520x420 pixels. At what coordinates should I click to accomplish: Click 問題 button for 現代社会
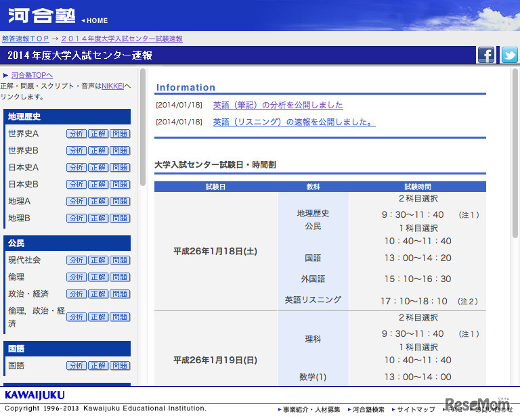(x=120, y=260)
